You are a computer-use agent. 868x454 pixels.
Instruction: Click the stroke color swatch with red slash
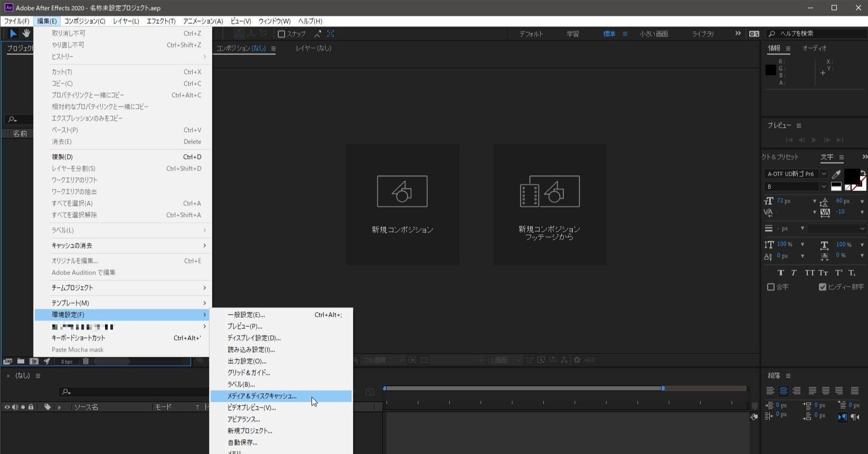(859, 184)
